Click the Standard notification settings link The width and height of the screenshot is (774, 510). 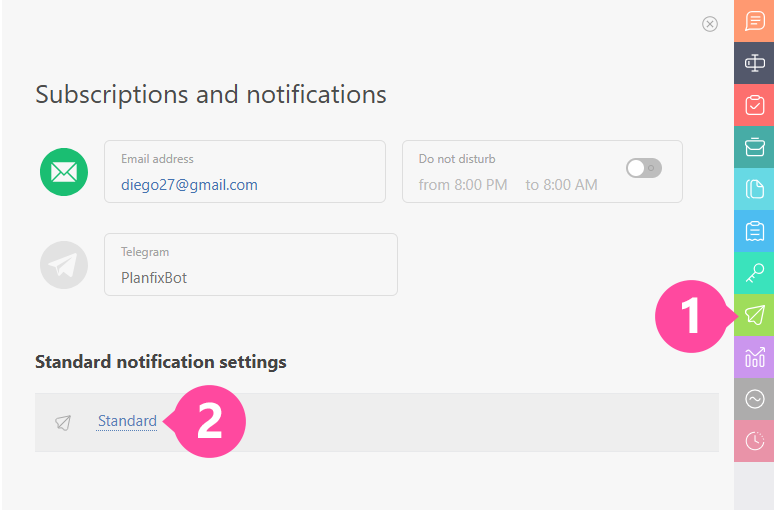127,421
